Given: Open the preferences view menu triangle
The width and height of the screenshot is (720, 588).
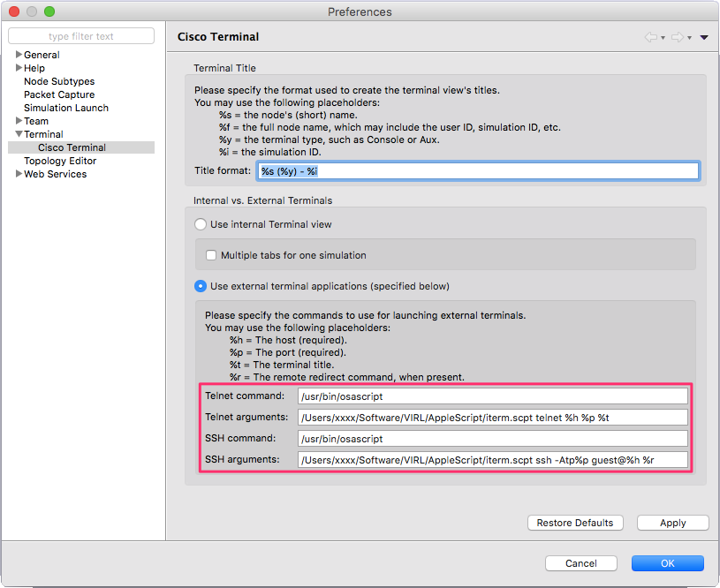Looking at the screenshot, I should [704, 37].
